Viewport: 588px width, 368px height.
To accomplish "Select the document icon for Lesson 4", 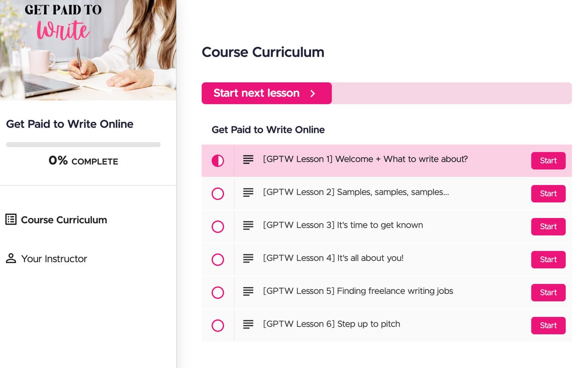I will coord(248,259).
